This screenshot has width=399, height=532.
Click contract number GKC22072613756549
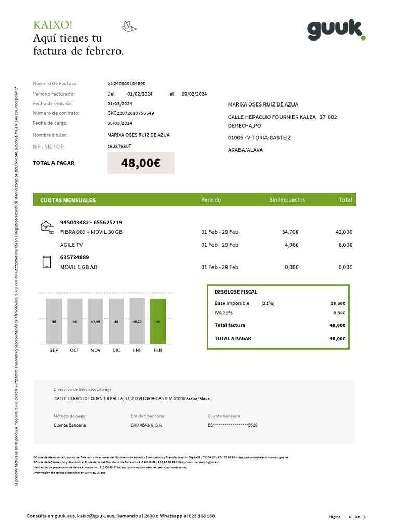click(130, 113)
